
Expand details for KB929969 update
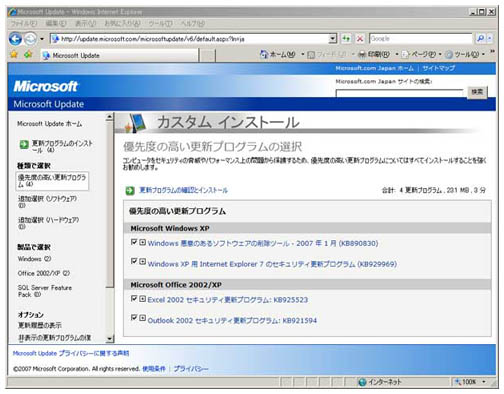pos(142,261)
